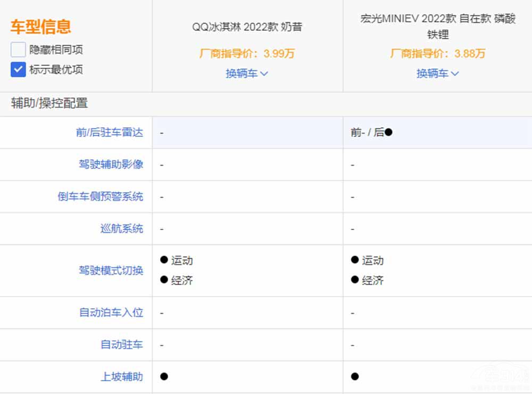Screen dimensions: 532x394
Task: Click the chevron arrow beside 宏光MINIEV's 换辆车
Action: (x=455, y=73)
